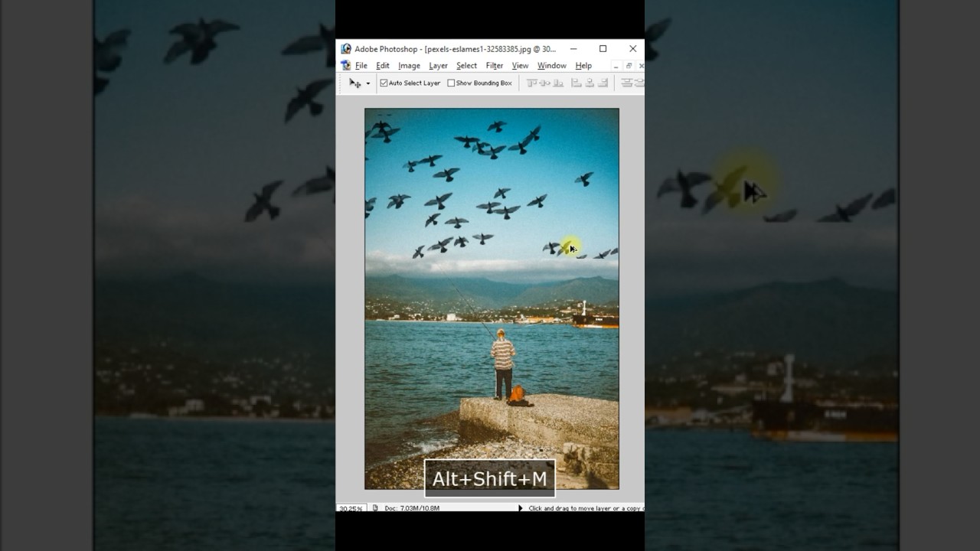Open the Filter menu

point(495,66)
